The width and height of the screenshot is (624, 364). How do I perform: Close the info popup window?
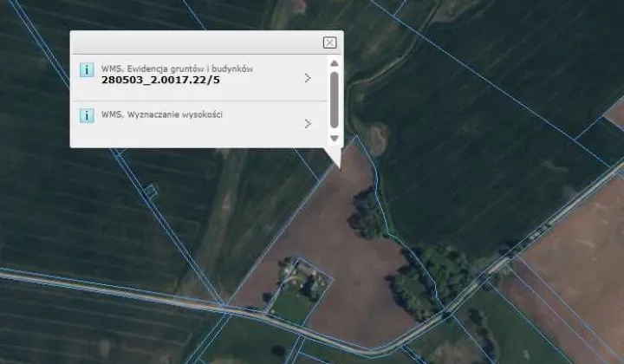[x=329, y=42]
